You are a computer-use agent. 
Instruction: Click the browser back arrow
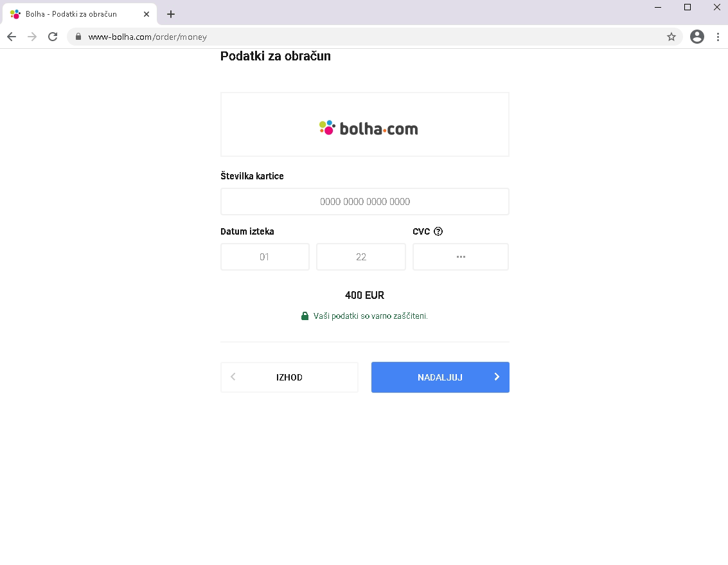[12, 37]
